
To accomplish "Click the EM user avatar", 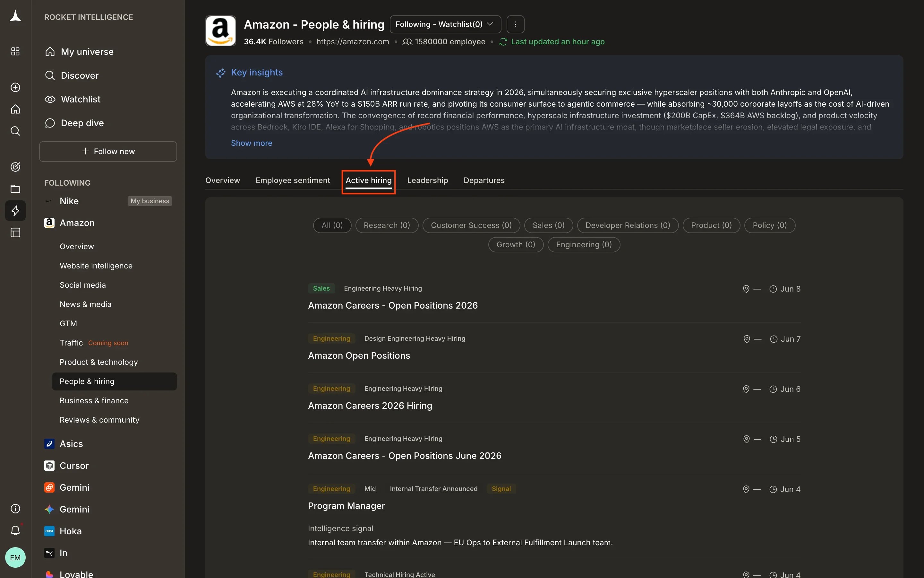I will (15, 557).
